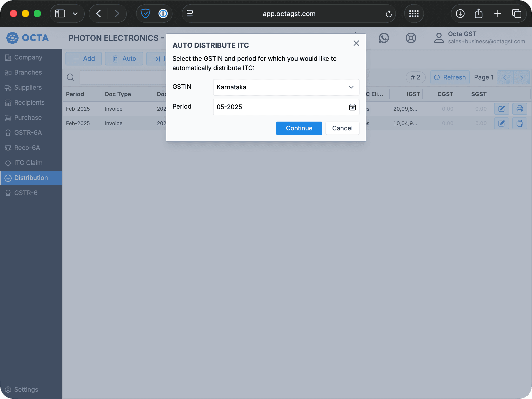This screenshot has height=399, width=532.
Task: Click the Period input field
Action: (281, 107)
